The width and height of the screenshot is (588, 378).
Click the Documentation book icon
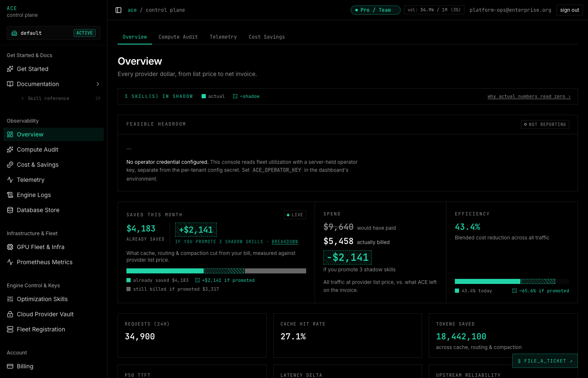(x=10, y=84)
